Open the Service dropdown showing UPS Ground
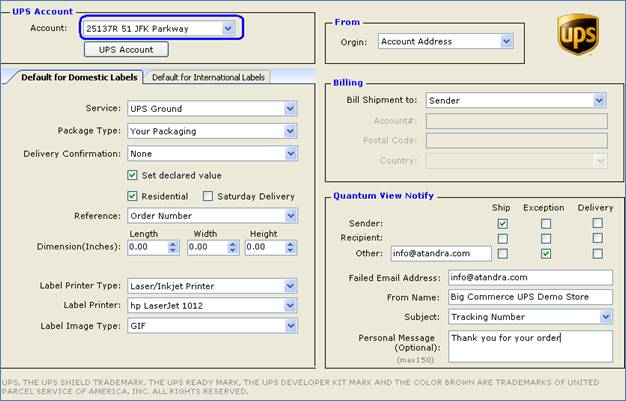The width and height of the screenshot is (626, 401). point(212,109)
